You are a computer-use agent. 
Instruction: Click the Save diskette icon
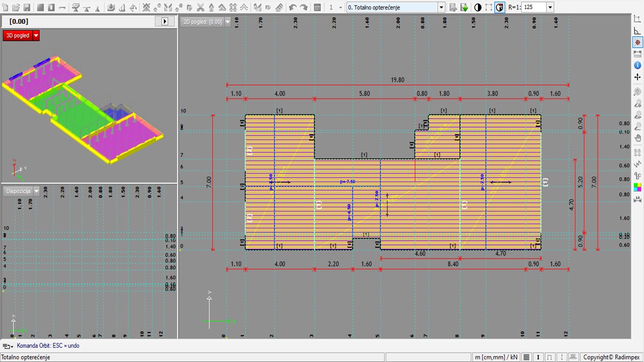coord(27,8)
